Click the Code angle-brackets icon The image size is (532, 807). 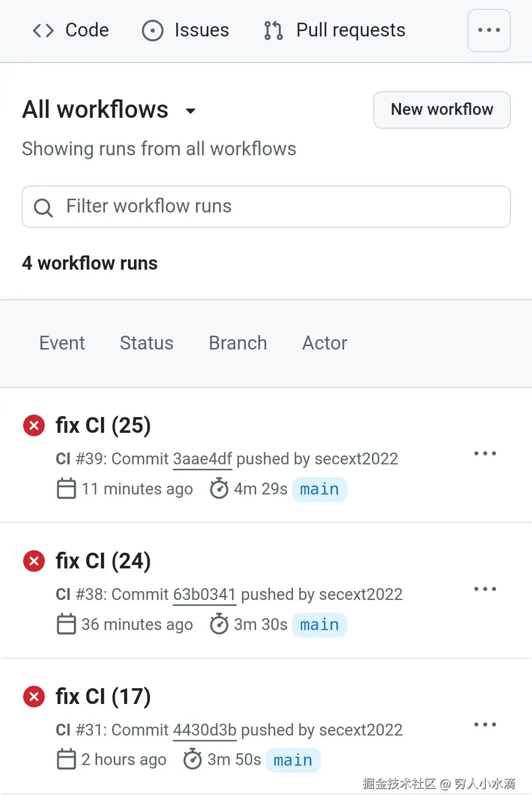pos(43,31)
